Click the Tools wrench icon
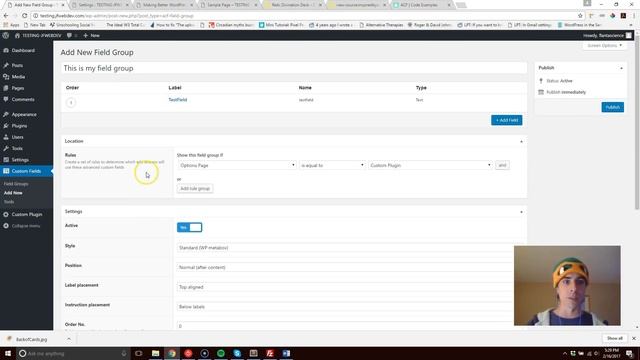Screen dimensions: 640x360 click(6, 148)
